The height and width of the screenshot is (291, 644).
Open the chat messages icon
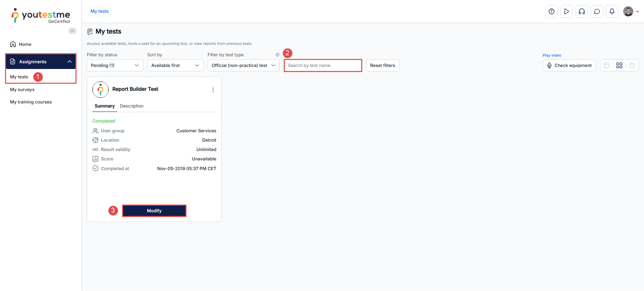pos(597,11)
